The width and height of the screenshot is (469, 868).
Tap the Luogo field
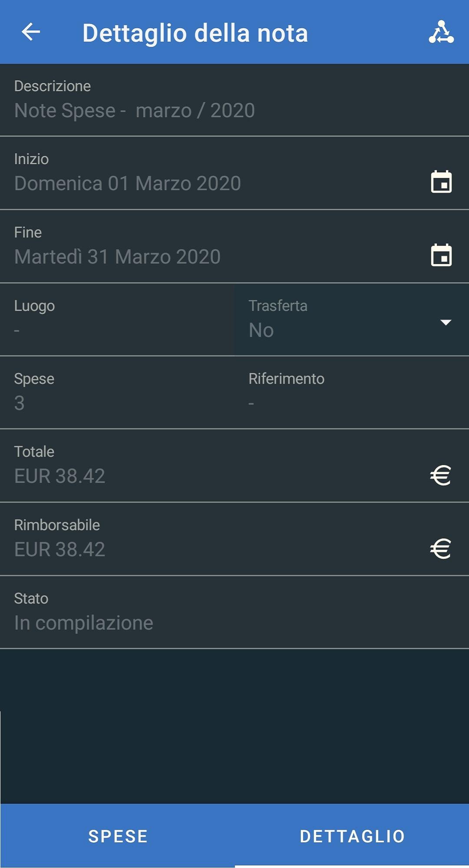tap(117, 319)
